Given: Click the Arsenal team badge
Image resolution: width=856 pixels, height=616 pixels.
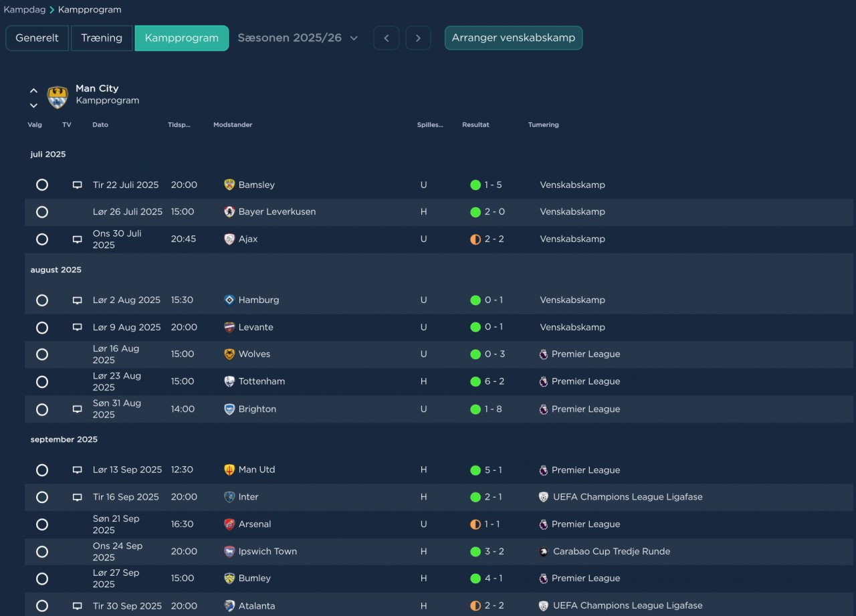Looking at the screenshot, I should [x=229, y=524].
